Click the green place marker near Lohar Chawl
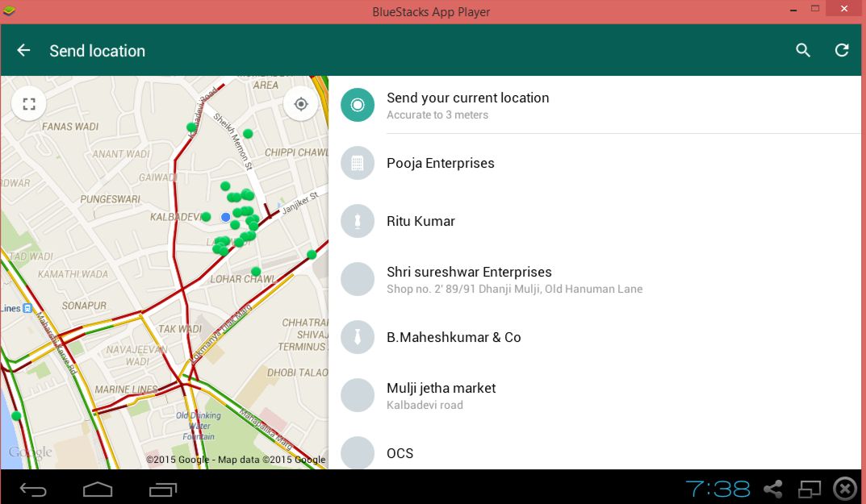This screenshot has height=504, width=866. click(256, 272)
